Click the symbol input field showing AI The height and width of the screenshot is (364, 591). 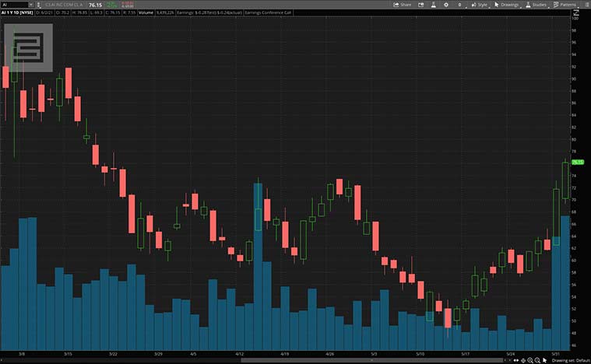pyautogui.click(x=12, y=5)
